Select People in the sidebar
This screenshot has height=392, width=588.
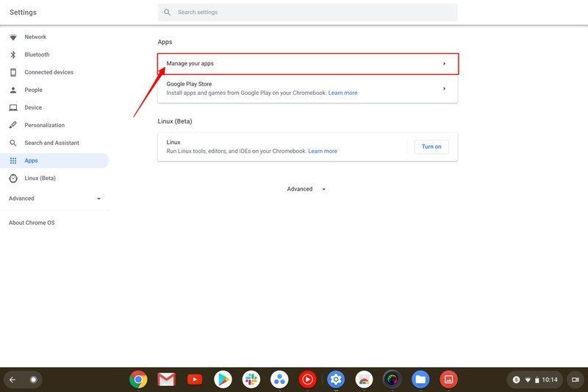pos(33,90)
